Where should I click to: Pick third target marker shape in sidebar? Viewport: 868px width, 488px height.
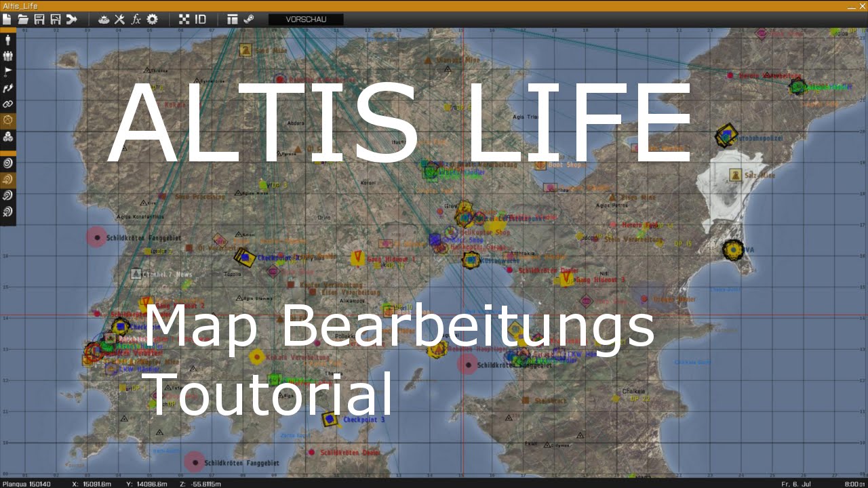(x=8, y=196)
